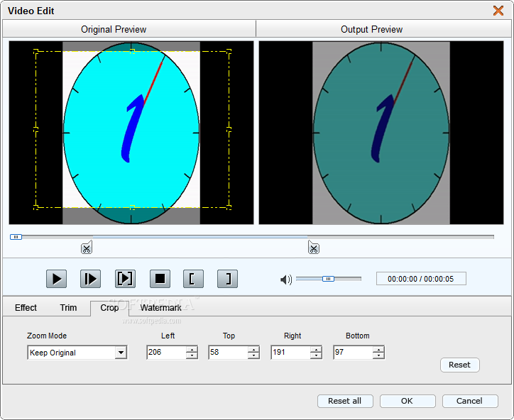
Task: Select the Crop tab
Action: tap(109, 308)
